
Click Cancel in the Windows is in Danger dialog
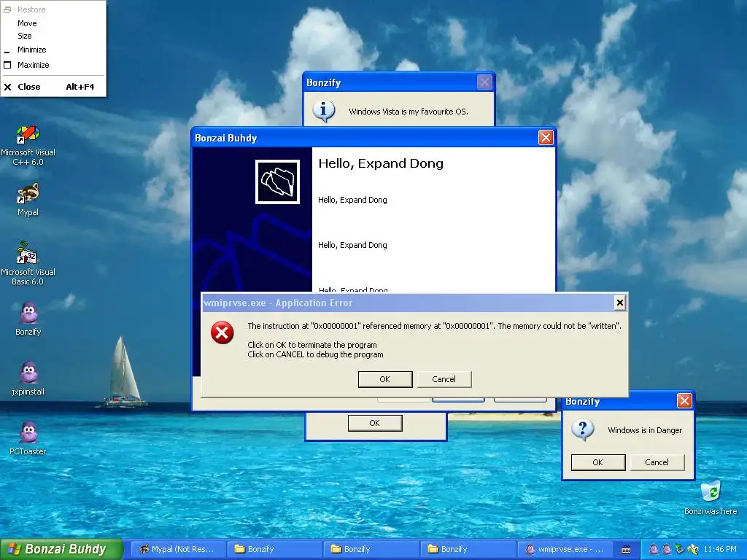point(657,462)
